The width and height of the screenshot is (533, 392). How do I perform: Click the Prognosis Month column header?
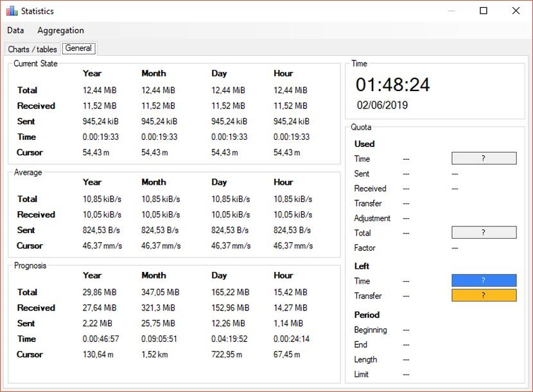pos(153,275)
